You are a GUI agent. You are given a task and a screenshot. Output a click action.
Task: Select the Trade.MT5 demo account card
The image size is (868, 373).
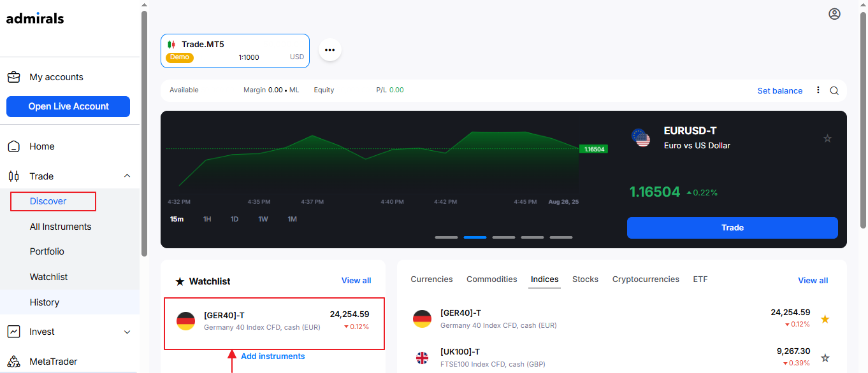[235, 51]
